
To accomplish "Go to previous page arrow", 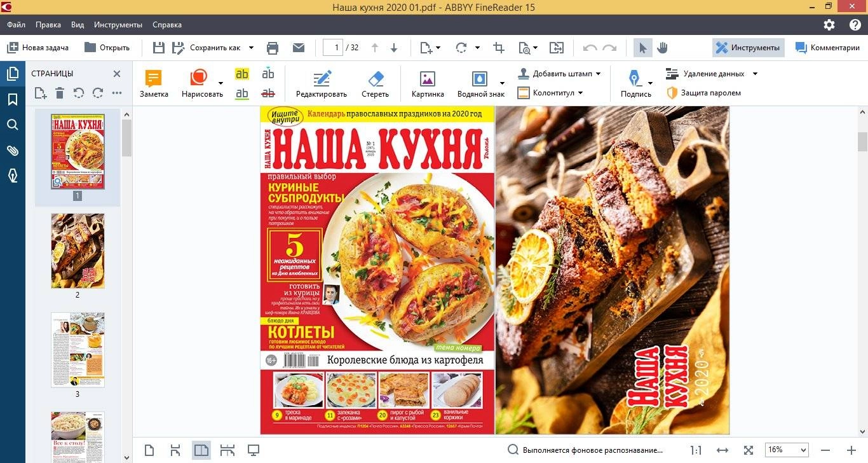I will [x=374, y=48].
